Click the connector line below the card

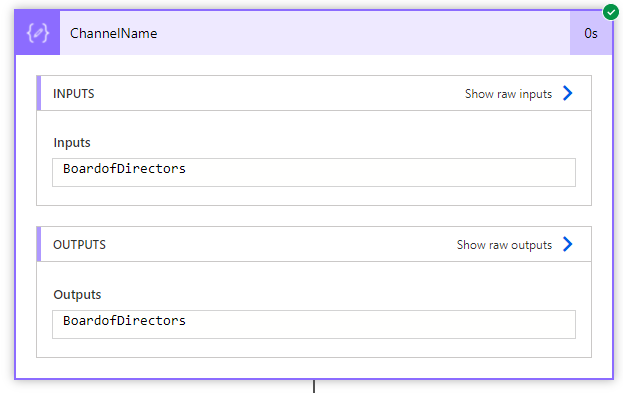tap(314, 387)
